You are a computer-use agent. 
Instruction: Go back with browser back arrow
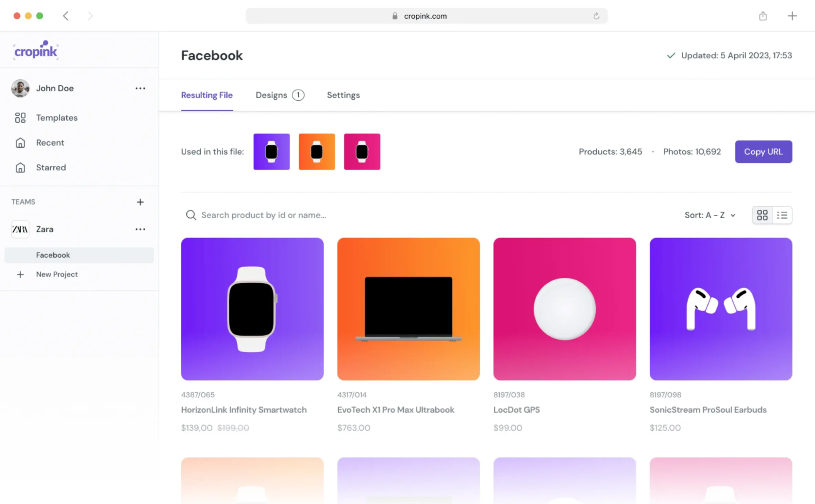point(66,16)
